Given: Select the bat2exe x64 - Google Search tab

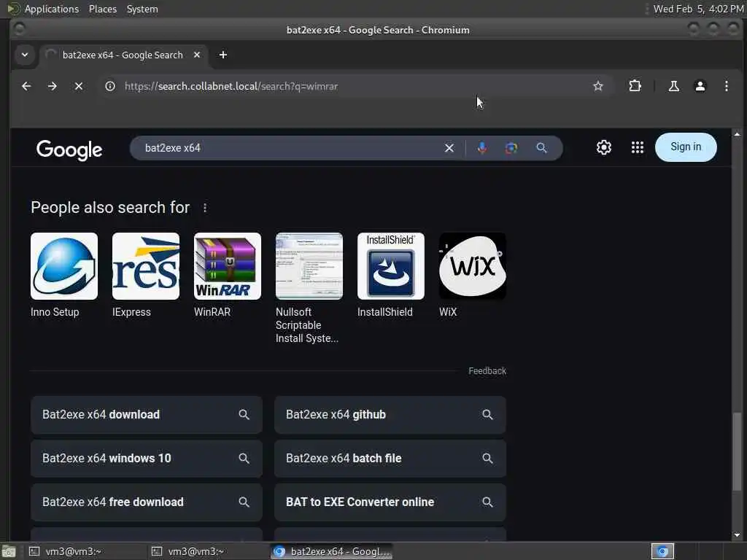Looking at the screenshot, I should (x=123, y=55).
